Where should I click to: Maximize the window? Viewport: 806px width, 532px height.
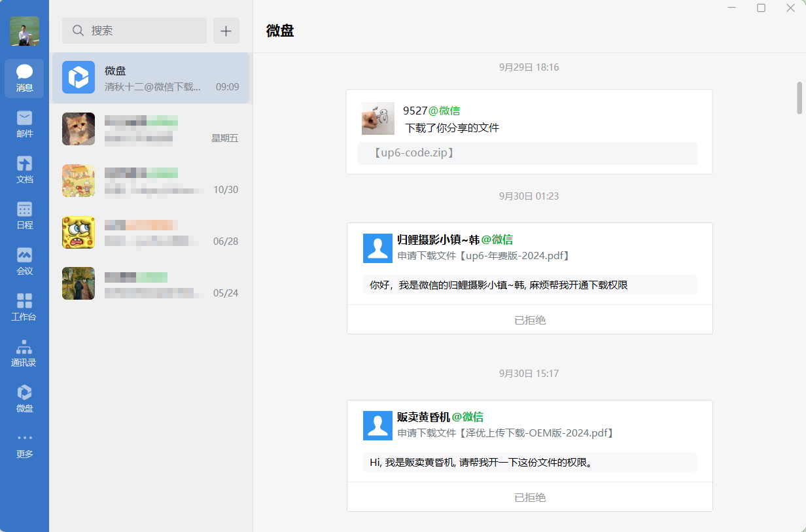coord(761,8)
